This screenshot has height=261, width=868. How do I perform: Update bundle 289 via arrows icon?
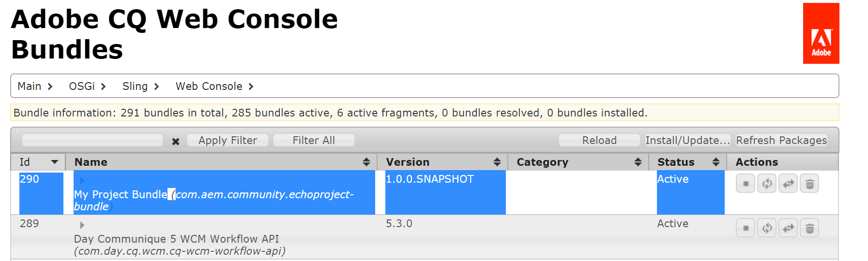tap(788, 228)
